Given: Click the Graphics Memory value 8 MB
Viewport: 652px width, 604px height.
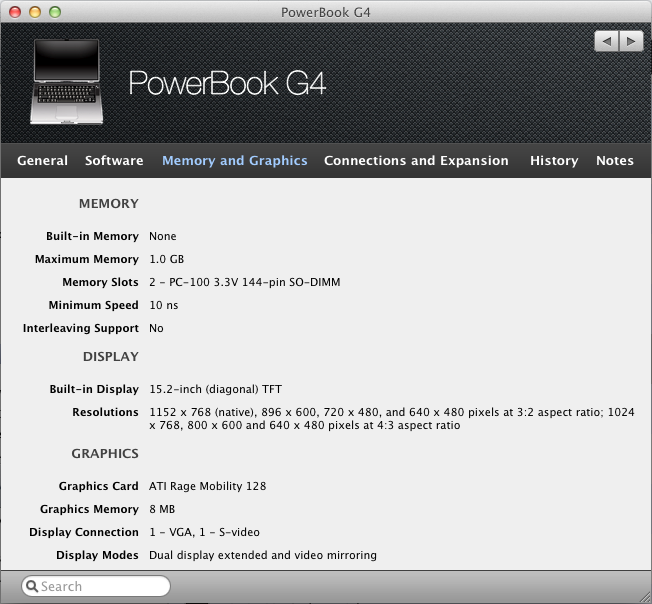Looking at the screenshot, I should tap(162, 509).
